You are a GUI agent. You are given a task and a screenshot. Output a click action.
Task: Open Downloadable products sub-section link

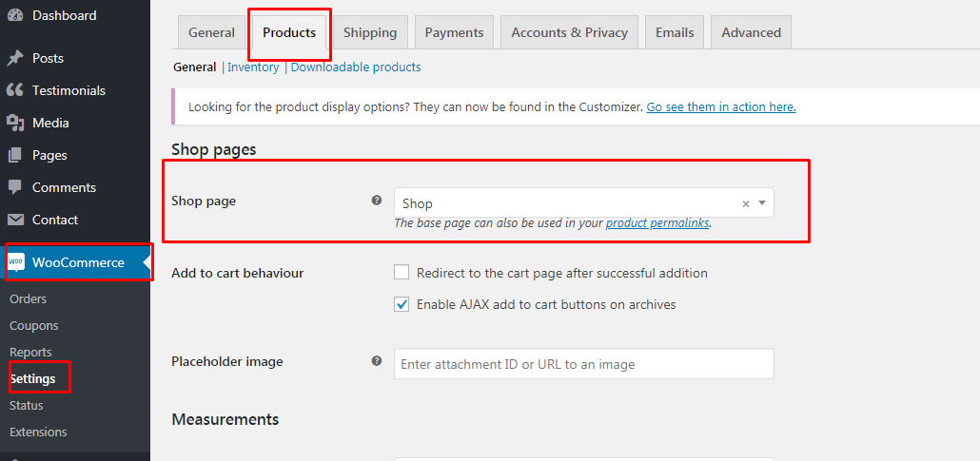[356, 67]
